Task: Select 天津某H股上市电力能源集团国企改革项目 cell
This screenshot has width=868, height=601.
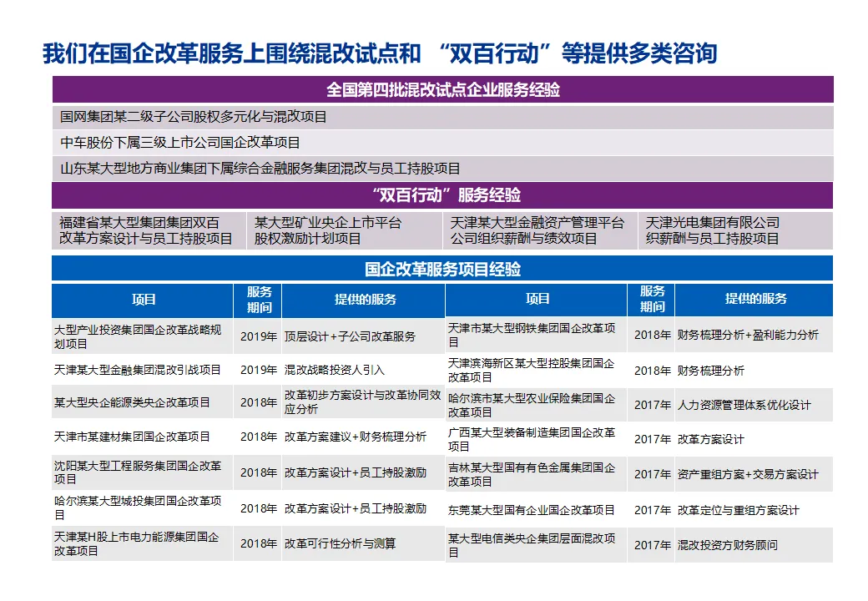Action: pyautogui.click(x=143, y=544)
